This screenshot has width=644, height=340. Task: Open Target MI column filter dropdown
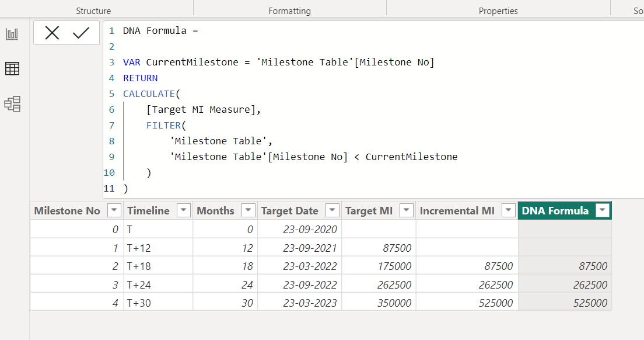pos(407,211)
